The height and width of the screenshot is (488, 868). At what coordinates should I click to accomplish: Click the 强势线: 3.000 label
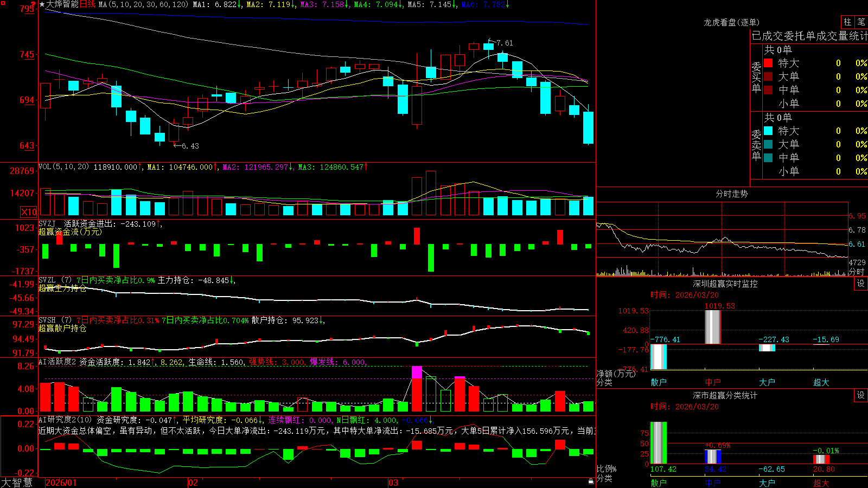(x=277, y=362)
